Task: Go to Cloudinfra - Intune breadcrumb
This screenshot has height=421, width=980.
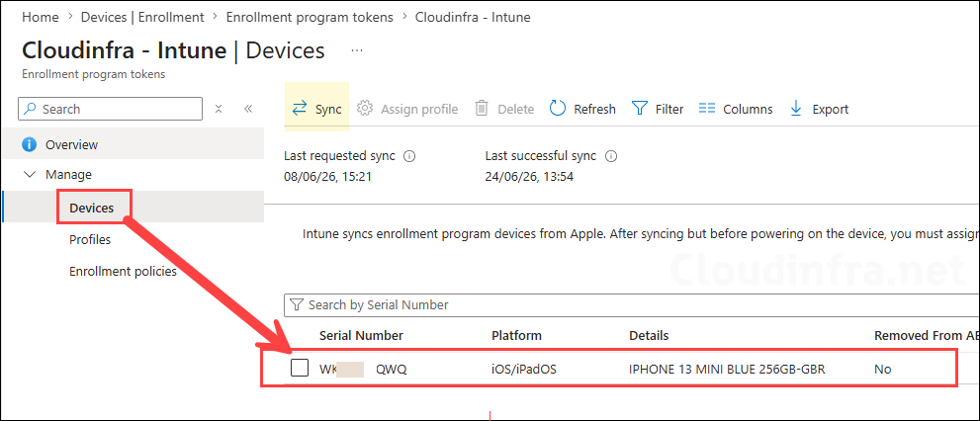Action: tap(473, 17)
